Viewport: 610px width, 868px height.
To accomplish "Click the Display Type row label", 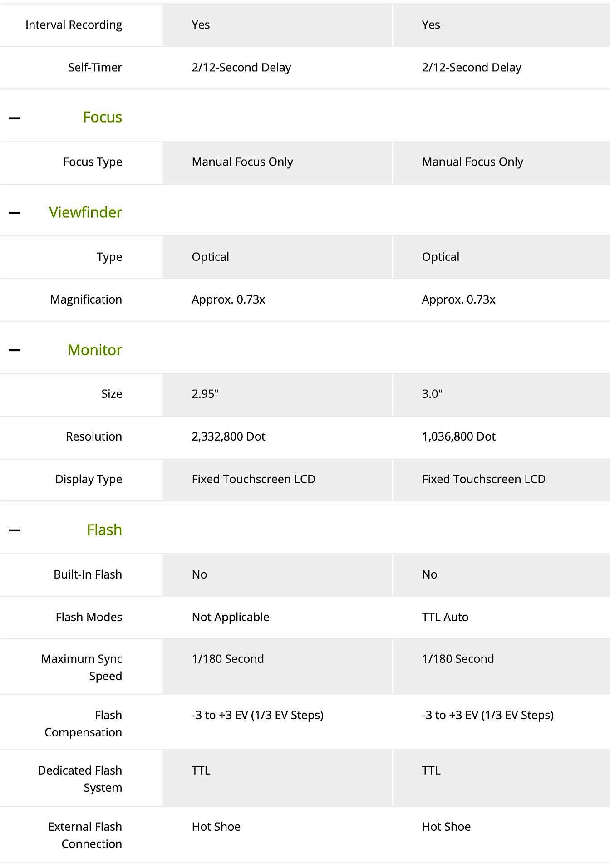I will pos(89,480).
